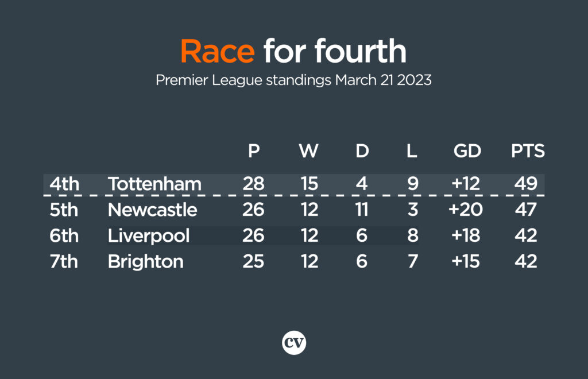Click the Liverpool team name
The image size is (588, 379).
tap(149, 236)
